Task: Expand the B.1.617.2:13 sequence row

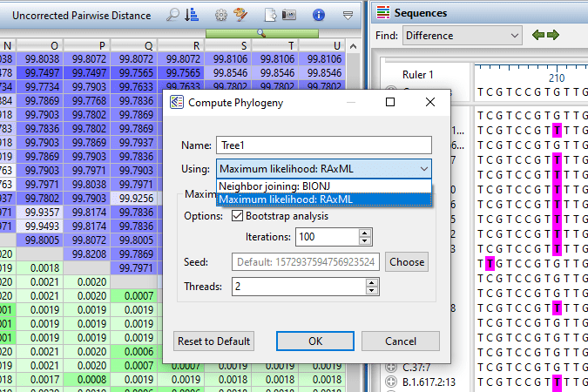Action: click(391, 382)
